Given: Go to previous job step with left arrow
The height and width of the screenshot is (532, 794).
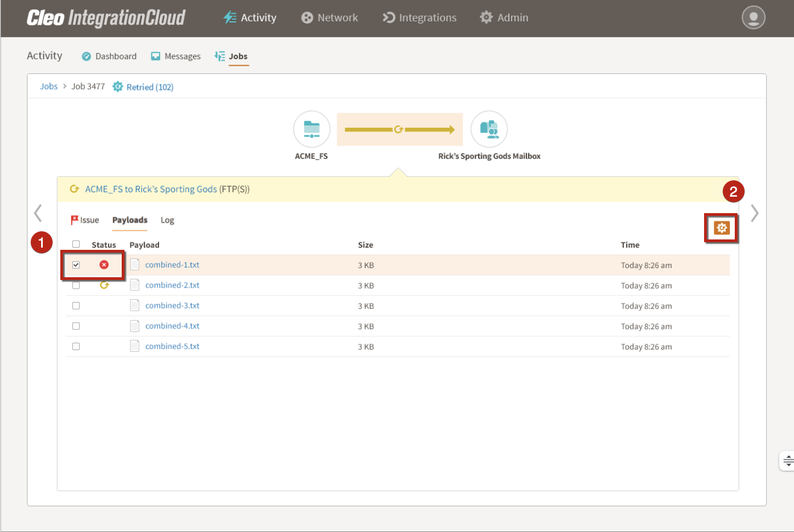Looking at the screenshot, I should 38,213.
